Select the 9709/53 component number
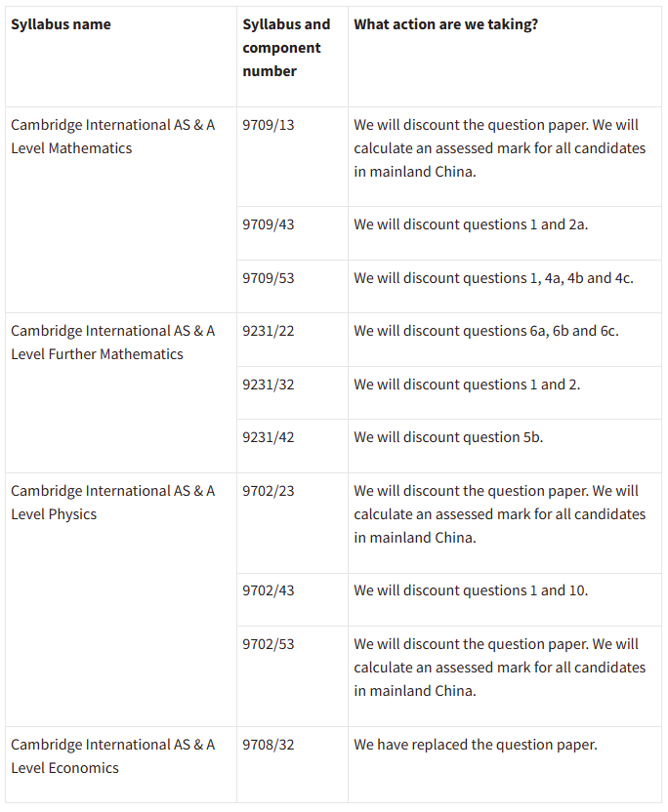Screen dimensions: 668x812 point(268,278)
